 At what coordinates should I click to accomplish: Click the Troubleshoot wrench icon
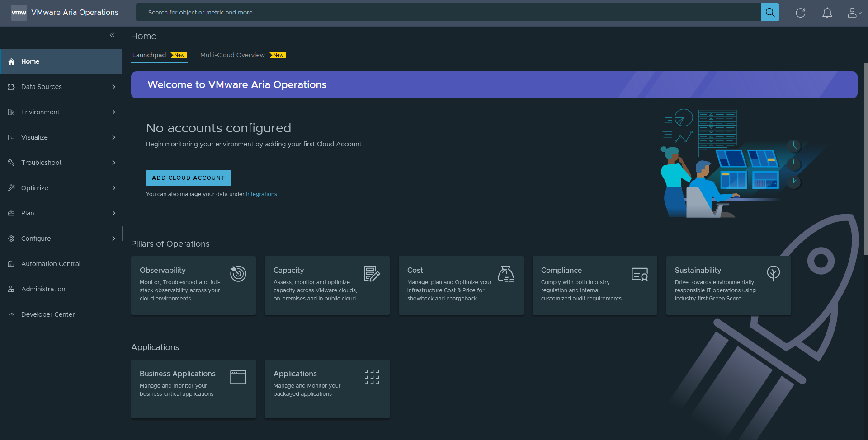click(x=11, y=163)
